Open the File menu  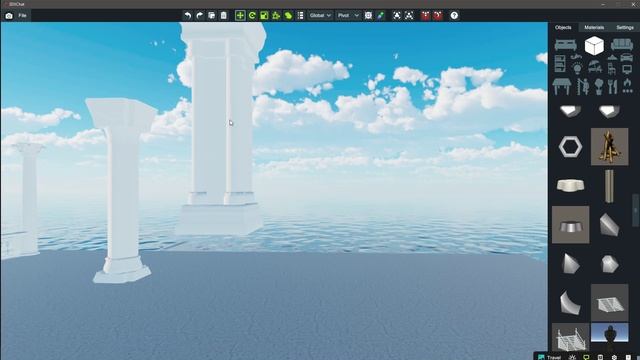click(x=22, y=16)
